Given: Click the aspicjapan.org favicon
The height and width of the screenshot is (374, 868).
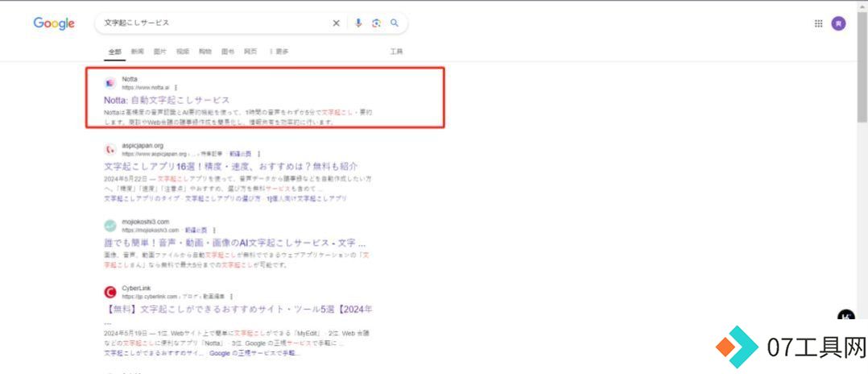Looking at the screenshot, I should (110, 149).
